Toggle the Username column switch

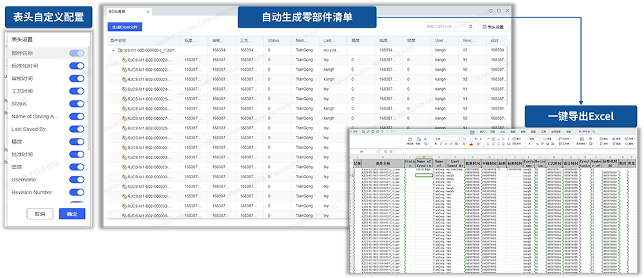[77, 180]
